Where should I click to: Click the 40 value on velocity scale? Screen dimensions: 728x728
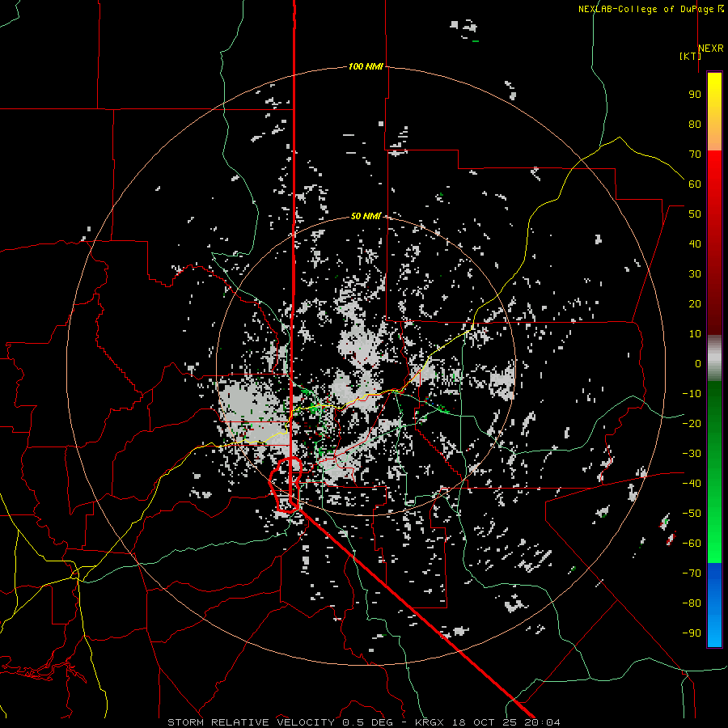(695, 243)
